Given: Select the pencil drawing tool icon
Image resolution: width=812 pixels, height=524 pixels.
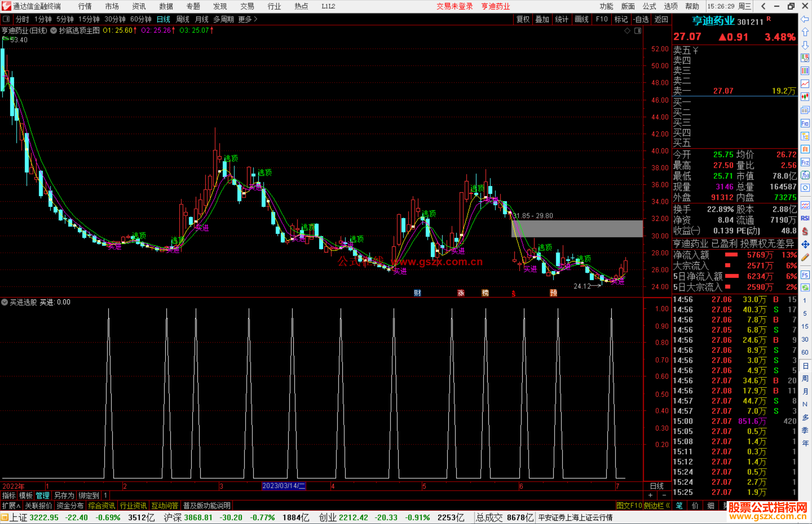Looking at the screenshot, I should [x=805, y=257].
